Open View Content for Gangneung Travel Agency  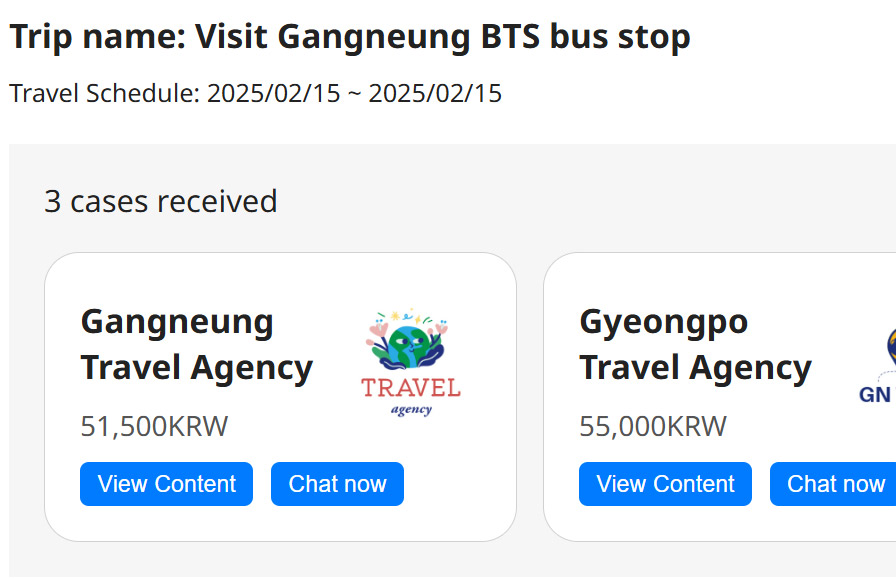pyautogui.click(x=166, y=484)
